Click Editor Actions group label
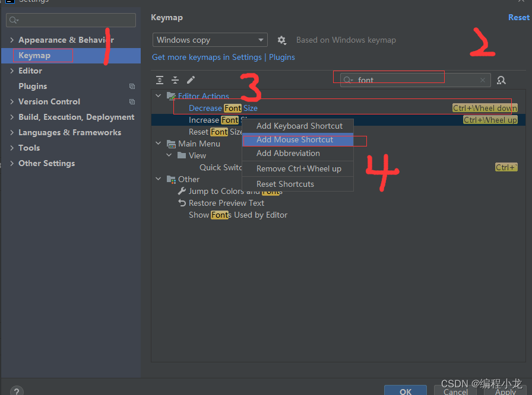 click(x=204, y=96)
